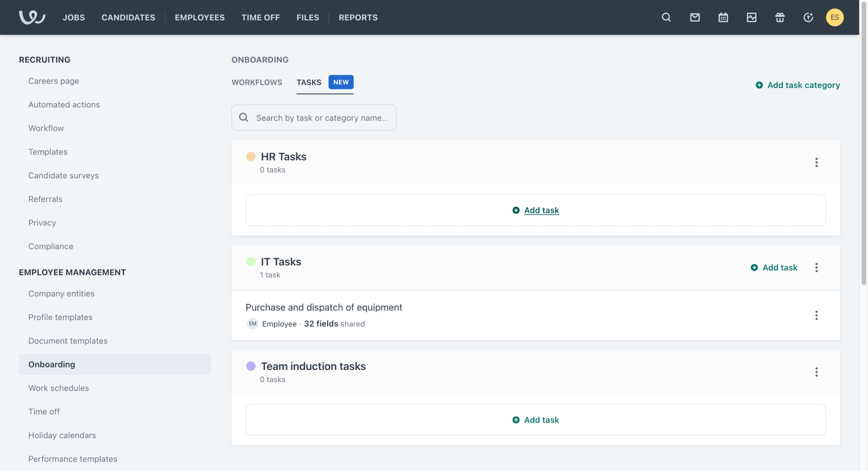The width and height of the screenshot is (868, 471).
Task: Click the Team induction purple color dot
Action: tap(251, 366)
